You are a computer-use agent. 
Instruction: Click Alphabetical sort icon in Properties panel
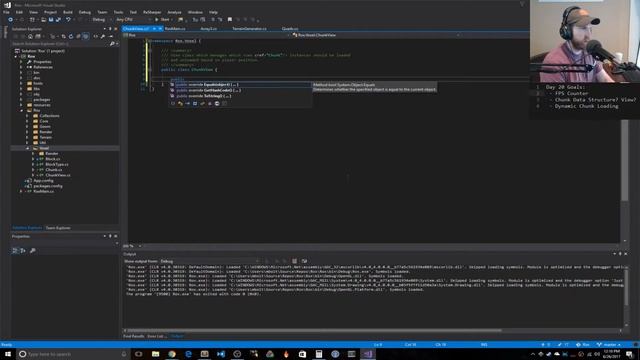pos(23,251)
